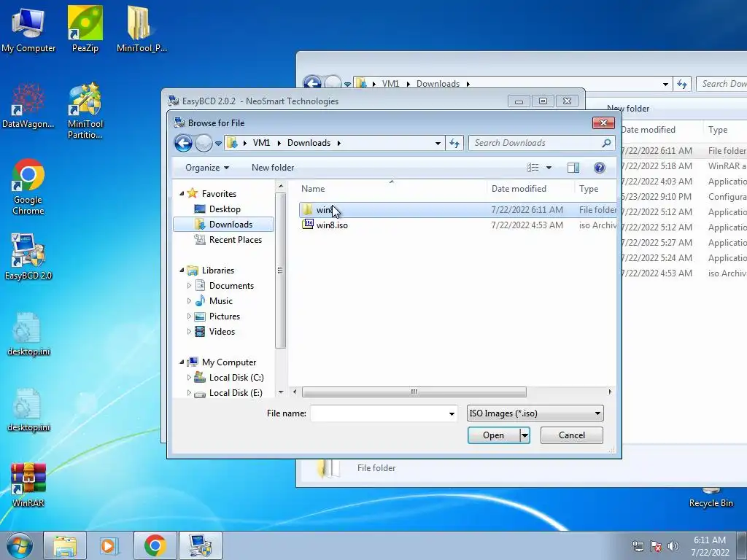Open the File name combo box dropdown

(452, 413)
